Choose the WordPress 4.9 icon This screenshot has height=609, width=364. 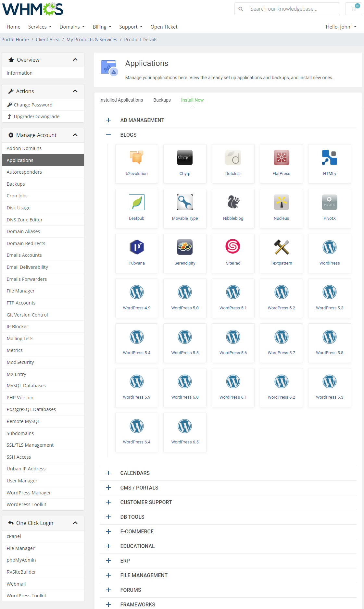pos(137,292)
